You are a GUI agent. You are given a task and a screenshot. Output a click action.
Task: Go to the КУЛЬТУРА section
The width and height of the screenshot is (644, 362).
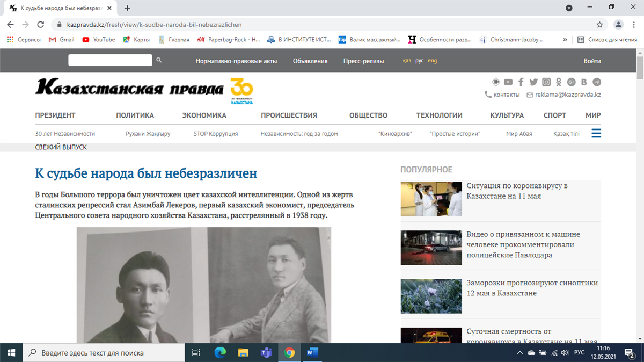pyautogui.click(x=507, y=115)
